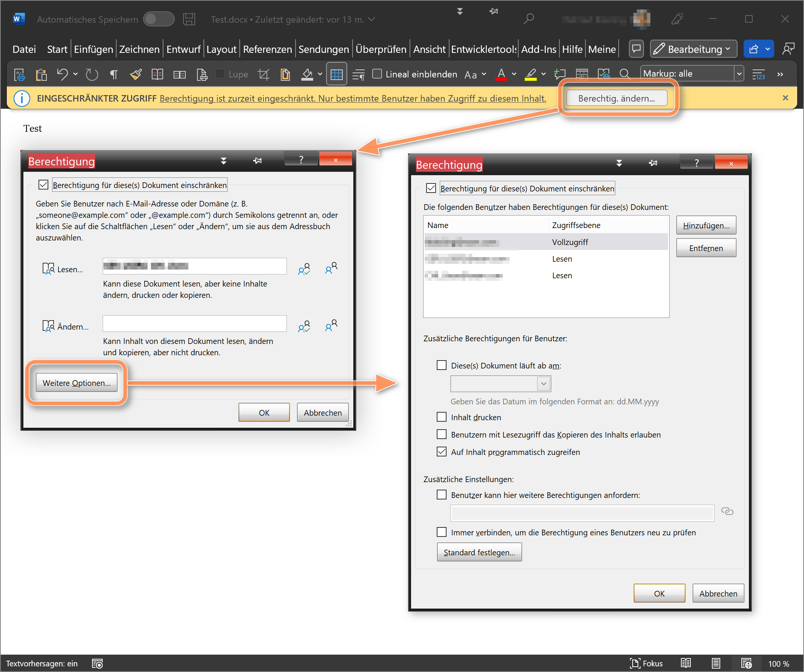Click the Undo arrow icon
The image size is (804, 672).
click(62, 74)
